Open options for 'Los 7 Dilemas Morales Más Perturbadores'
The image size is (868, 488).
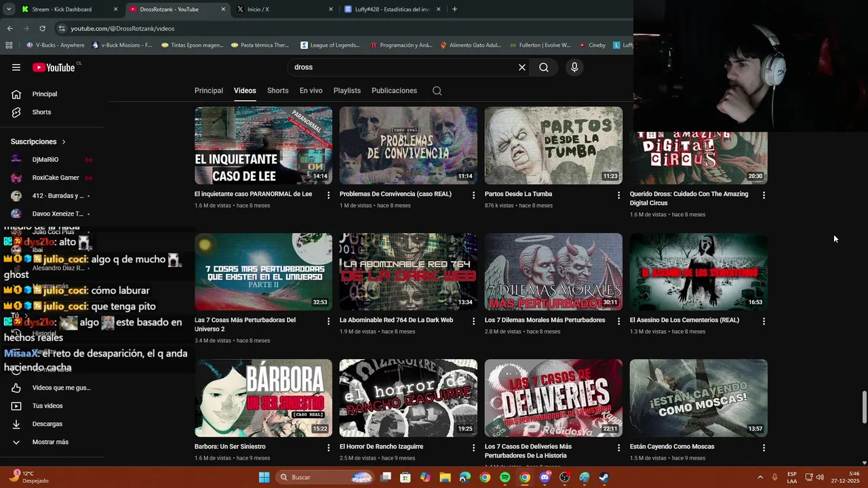pyautogui.click(x=618, y=321)
